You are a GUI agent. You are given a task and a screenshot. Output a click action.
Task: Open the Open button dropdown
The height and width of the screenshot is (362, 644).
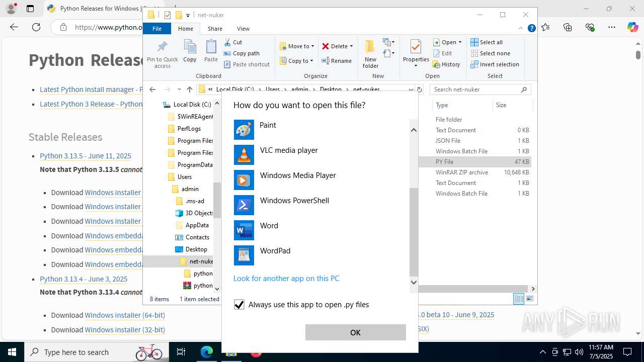click(460, 42)
